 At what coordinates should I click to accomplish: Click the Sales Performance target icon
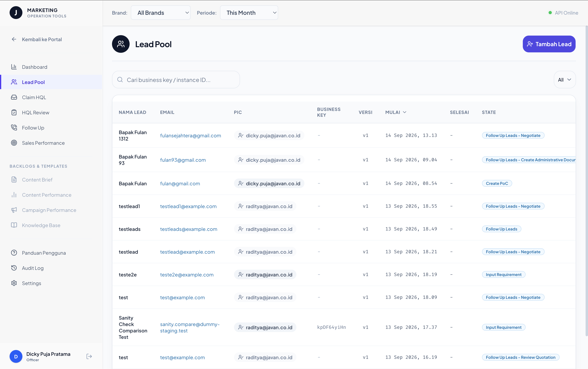click(x=14, y=143)
